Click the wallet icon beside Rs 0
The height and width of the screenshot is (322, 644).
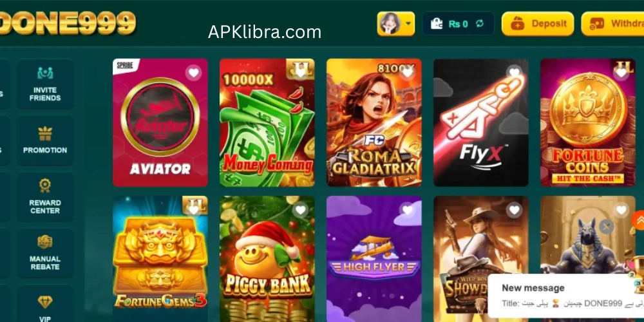(437, 24)
